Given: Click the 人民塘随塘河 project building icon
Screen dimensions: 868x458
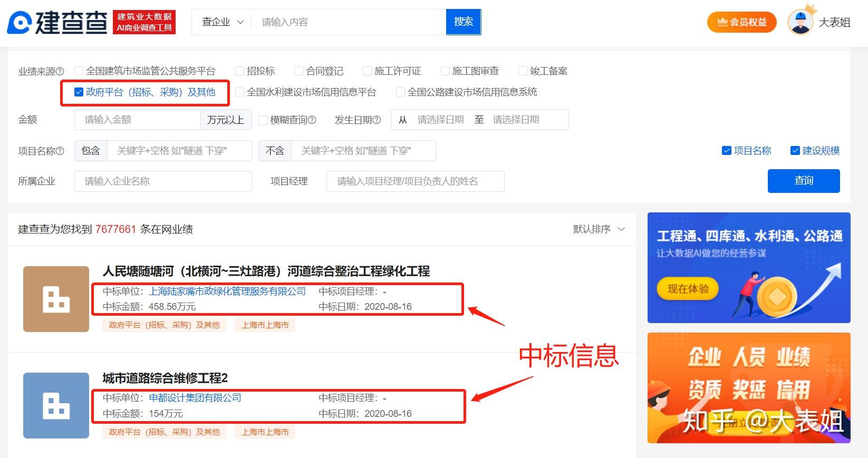Looking at the screenshot, I should click(56, 299).
